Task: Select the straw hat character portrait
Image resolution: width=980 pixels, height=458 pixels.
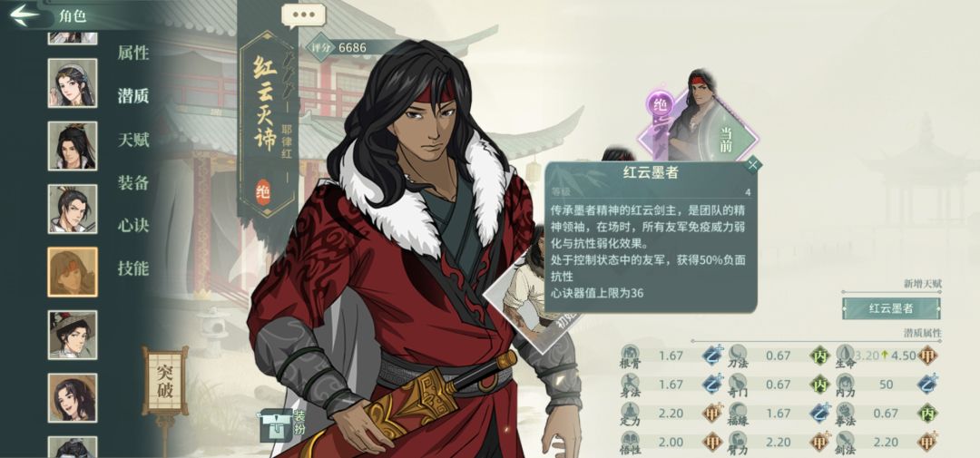Action: [x=73, y=335]
